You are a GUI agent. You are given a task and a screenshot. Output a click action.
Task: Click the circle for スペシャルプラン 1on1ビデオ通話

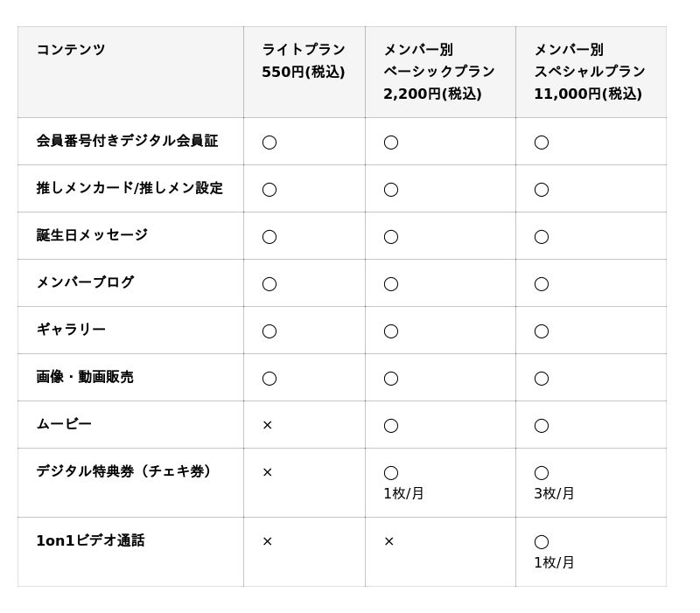[x=542, y=541]
